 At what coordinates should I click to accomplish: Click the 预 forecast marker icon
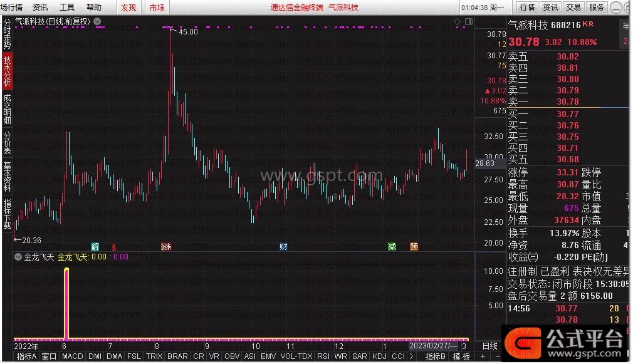[414, 247]
